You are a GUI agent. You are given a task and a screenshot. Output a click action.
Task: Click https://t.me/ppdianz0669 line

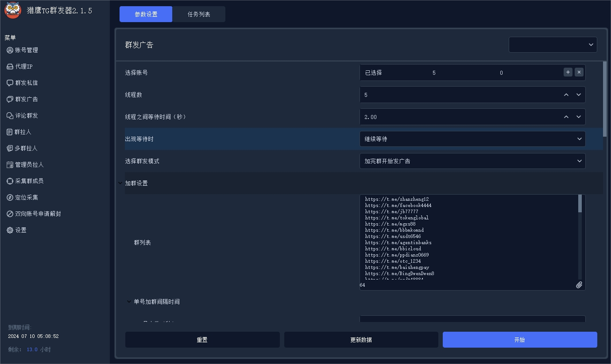(x=397, y=255)
